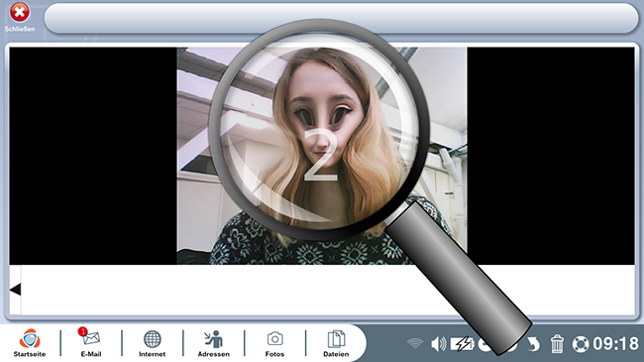This screenshot has width=644, height=362.
Task: Click the undo back arrow icon
Action: click(534, 344)
